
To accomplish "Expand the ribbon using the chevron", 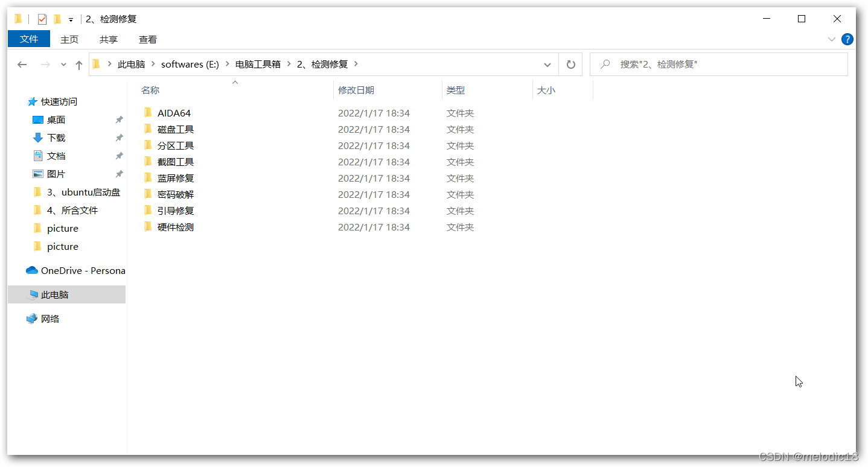I will point(832,39).
